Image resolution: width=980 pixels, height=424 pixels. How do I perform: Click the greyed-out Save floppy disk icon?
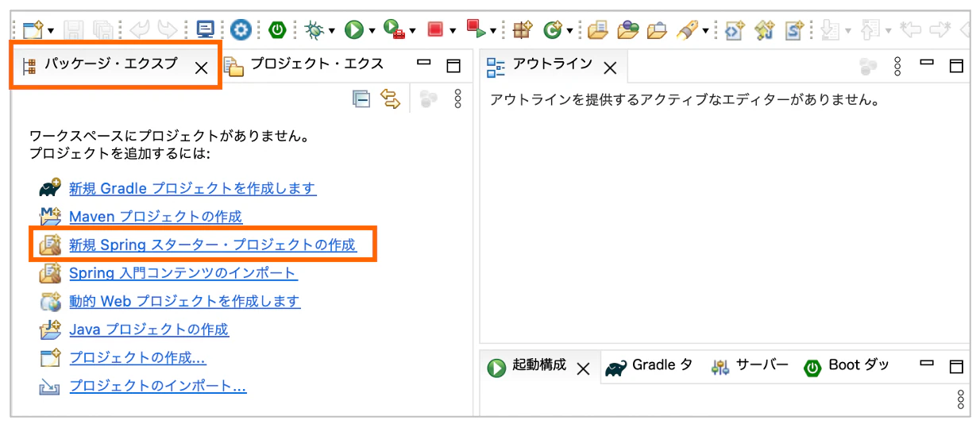click(x=74, y=30)
